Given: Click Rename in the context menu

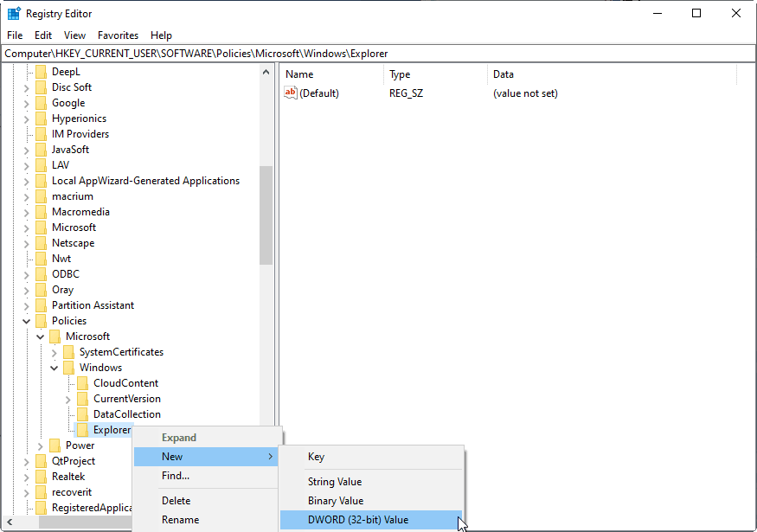Looking at the screenshot, I should pyautogui.click(x=206, y=520).
